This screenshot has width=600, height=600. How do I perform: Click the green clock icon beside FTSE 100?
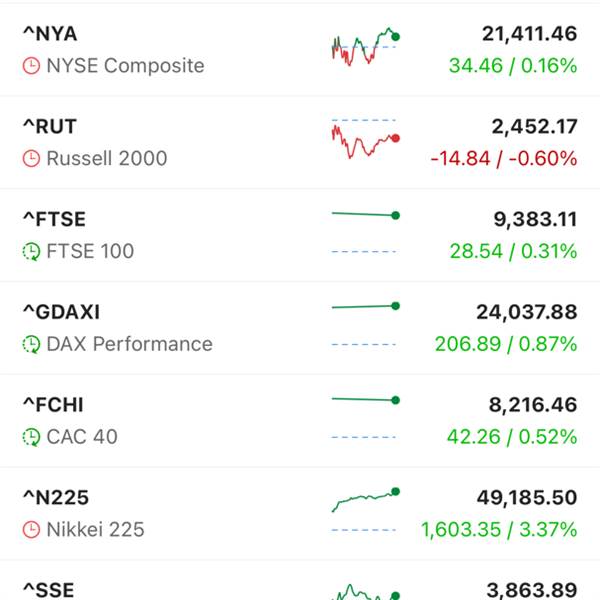(x=31, y=251)
